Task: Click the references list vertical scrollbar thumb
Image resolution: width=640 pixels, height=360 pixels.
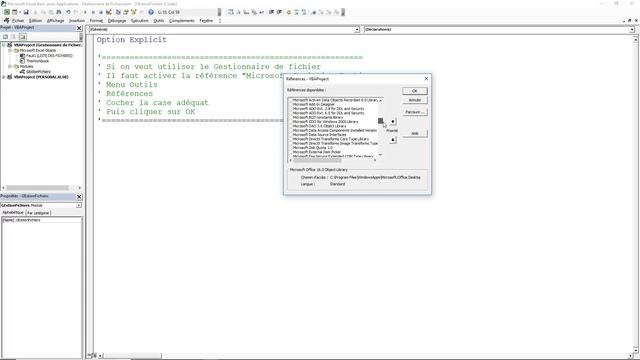Action: tap(380, 121)
